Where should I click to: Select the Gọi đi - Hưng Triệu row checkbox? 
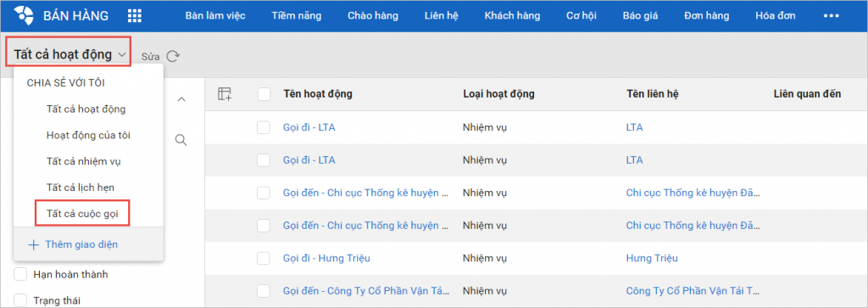point(264,258)
